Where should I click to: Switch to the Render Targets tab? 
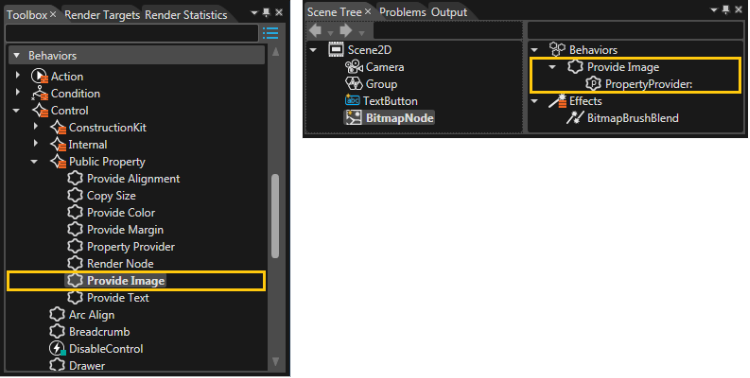click(x=102, y=15)
